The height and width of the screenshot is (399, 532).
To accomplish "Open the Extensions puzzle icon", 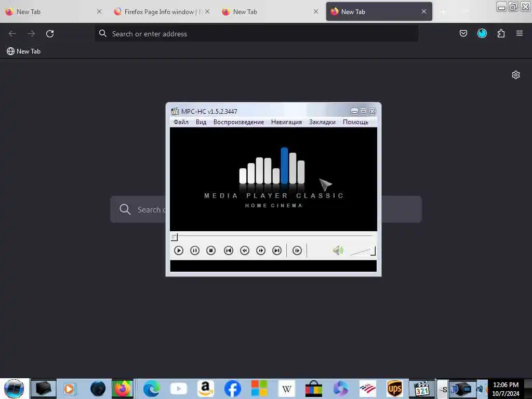I will 501,33.
